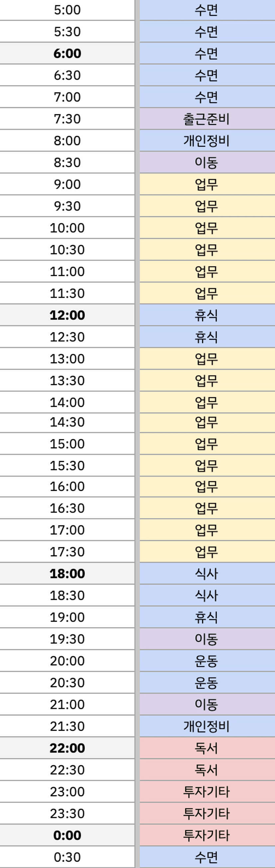Click the 휴식 cell in the 19:00 row
Screen dimensions: 275x868
(x=206, y=617)
